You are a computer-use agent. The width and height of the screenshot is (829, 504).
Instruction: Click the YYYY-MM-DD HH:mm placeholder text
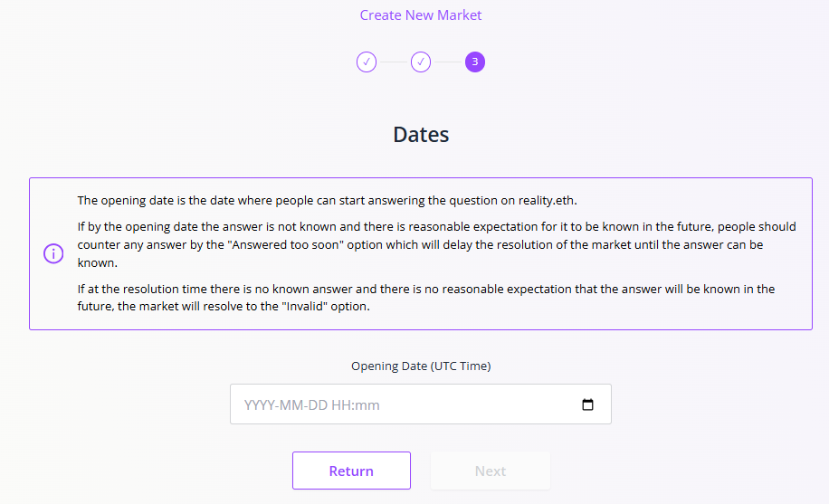(x=311, y=405)
